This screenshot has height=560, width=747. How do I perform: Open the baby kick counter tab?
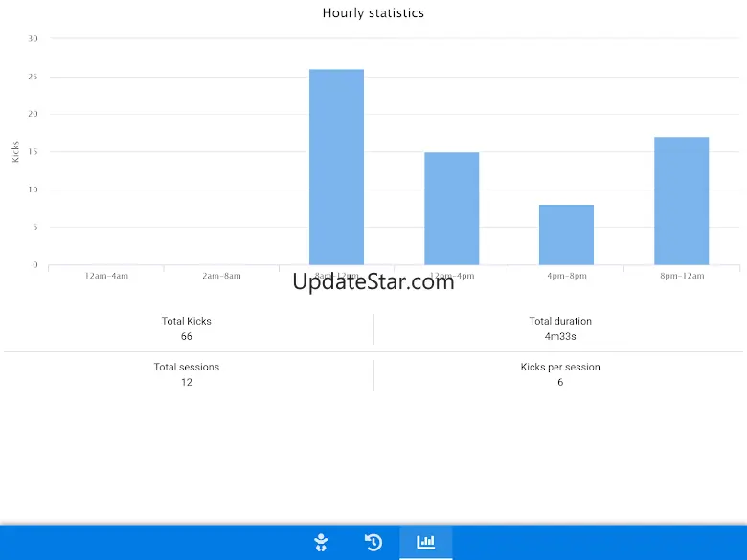321,543
